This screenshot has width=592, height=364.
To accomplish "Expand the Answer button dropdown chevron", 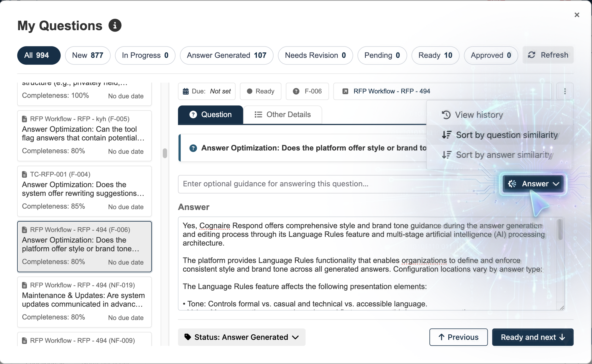I will coord(556,184).
